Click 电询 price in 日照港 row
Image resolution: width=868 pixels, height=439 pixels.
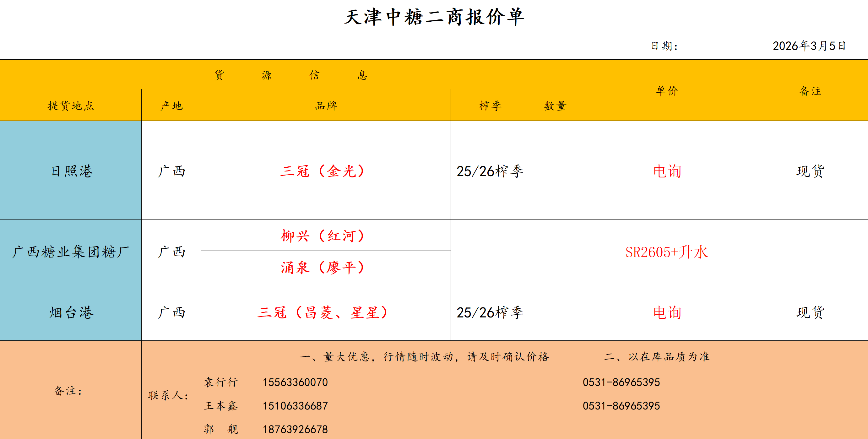pos(667,171)
